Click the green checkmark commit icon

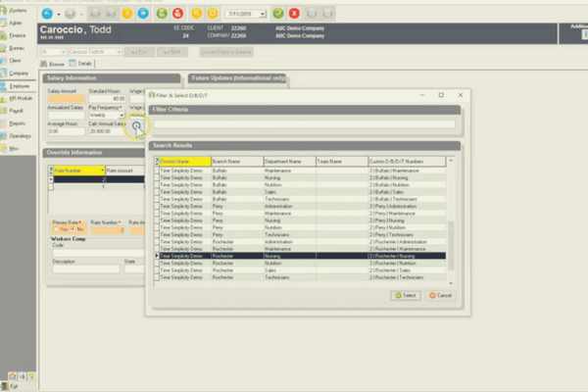coord(278,14)
